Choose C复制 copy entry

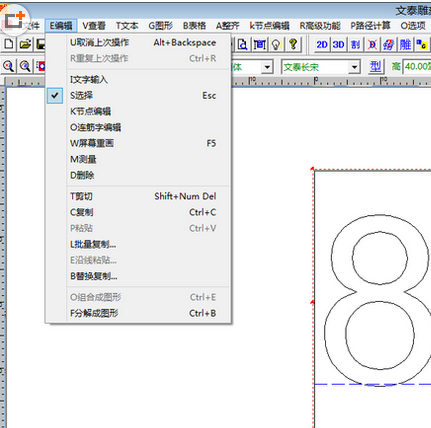coord(138,212)
